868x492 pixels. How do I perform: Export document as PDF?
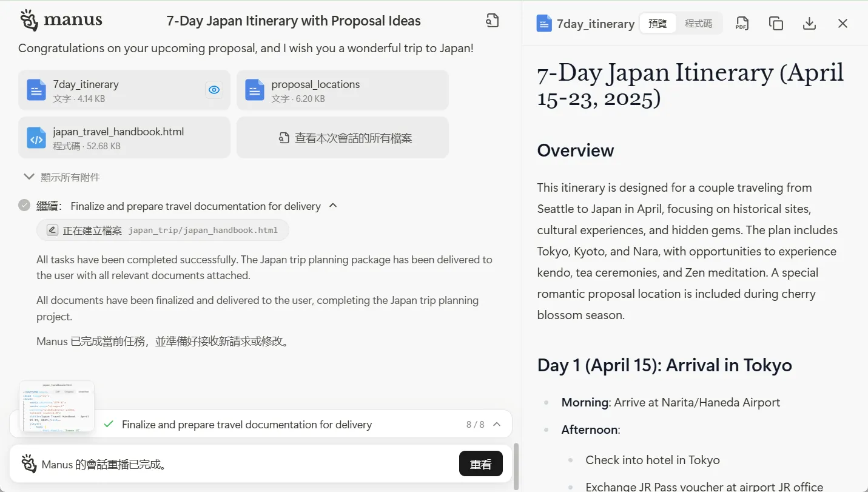(x=742, y=24)
